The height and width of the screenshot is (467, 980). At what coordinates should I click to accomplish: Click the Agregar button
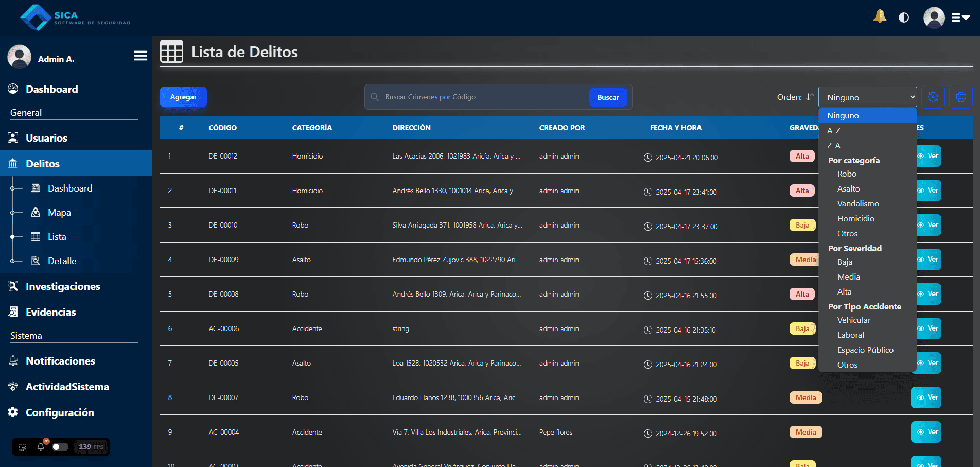tap(183, 97)
